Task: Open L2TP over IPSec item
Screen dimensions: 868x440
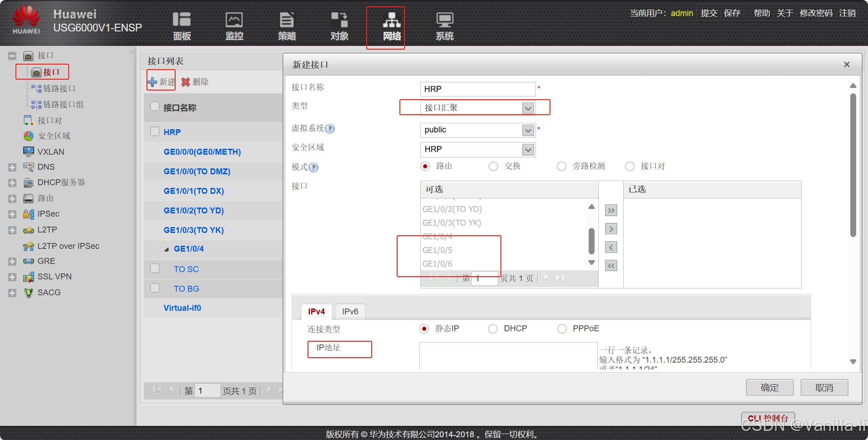Action: click(x=68, y=246)
